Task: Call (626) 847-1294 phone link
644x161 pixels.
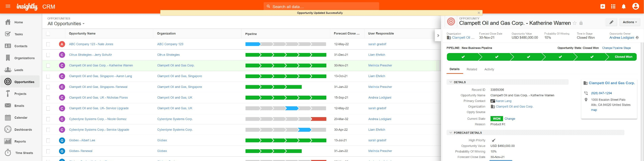Action: (601, 93)
